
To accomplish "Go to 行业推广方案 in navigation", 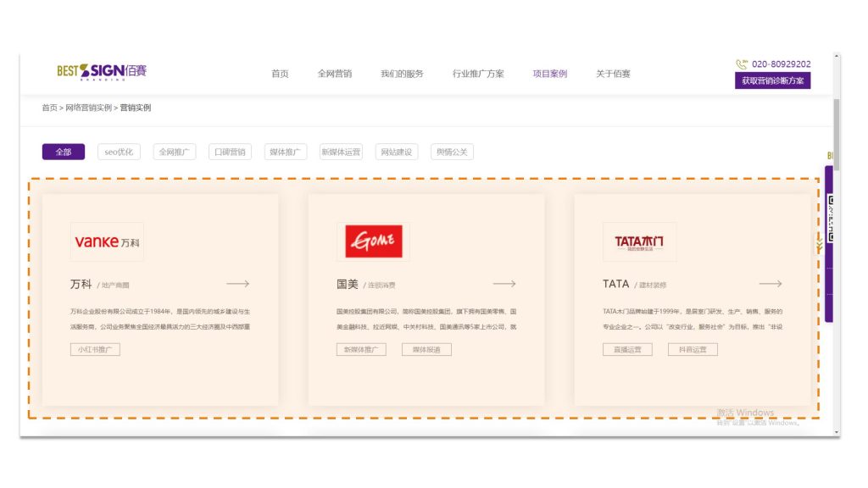I will click(x=478, y=74).
